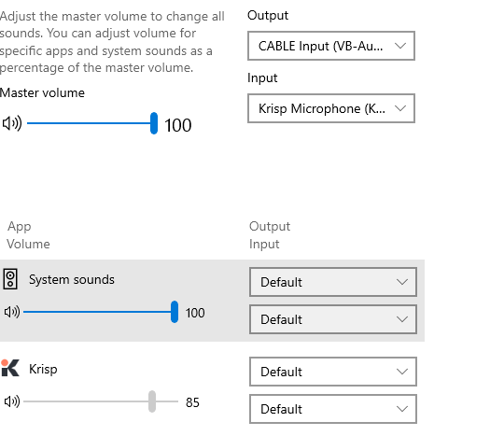Image resolution: width=504 pixels, height=436 pixels.
Task: Click the master volume value 100
Action: [x=178, y=125]
